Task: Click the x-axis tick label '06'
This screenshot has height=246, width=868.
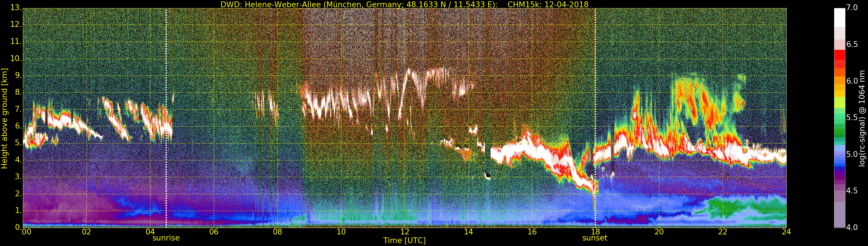Action: (214, 232)
